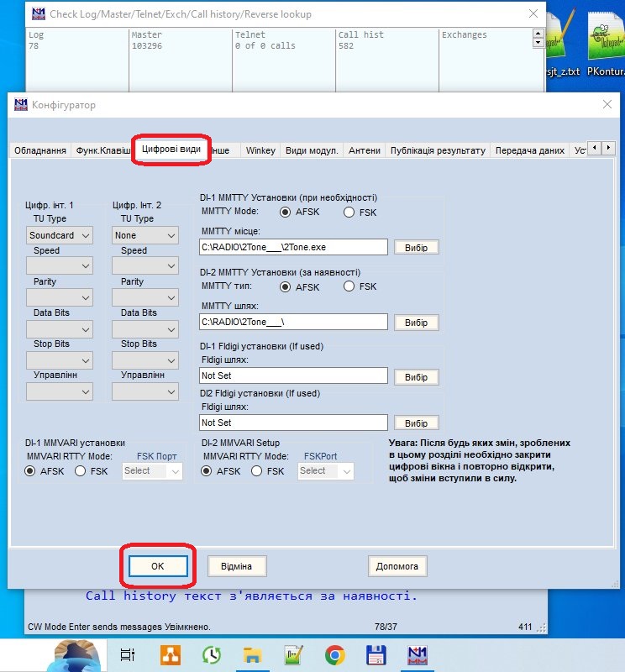625x672 pixels.
Task: Open the Антени tab
Action: tap(364, 150)
